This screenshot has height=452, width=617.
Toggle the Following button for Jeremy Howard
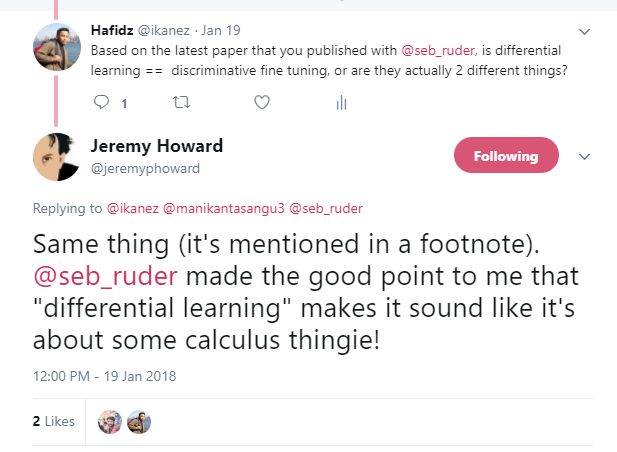click(x=506, y=156)
